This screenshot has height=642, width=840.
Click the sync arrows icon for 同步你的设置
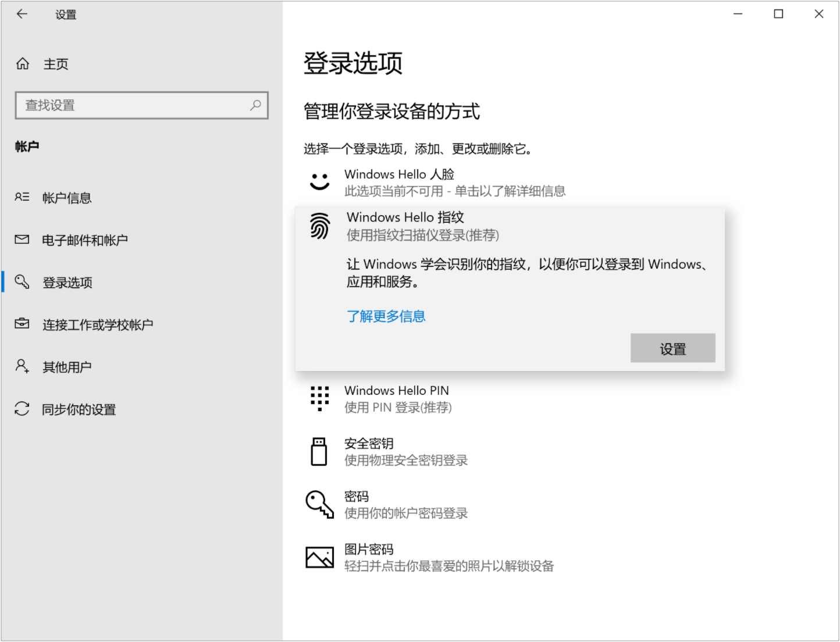tap(22, 409)
